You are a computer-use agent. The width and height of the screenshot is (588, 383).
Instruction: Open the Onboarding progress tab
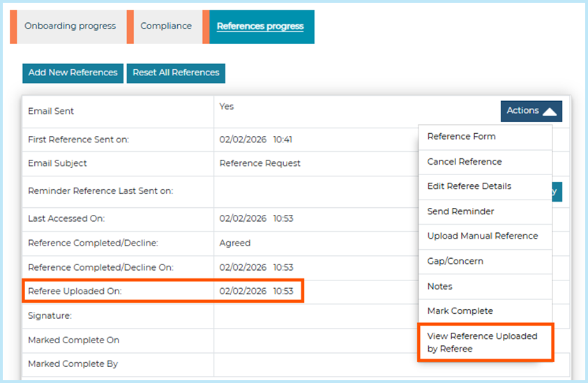pos(70,27)
